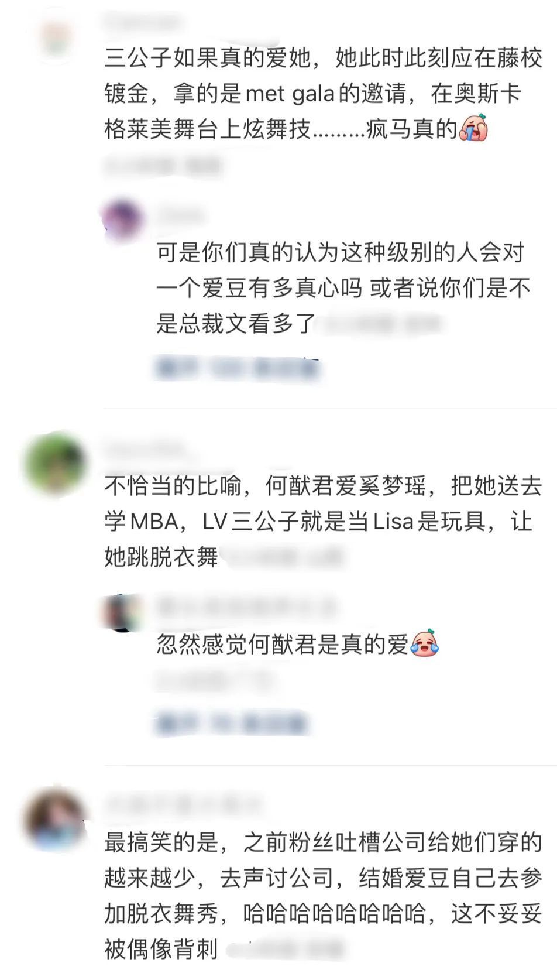The height and width of the screenshot is (980, 557).
Task: Expand replies under the 何猷君是真的爱 reply
Action: click(232, 724)
